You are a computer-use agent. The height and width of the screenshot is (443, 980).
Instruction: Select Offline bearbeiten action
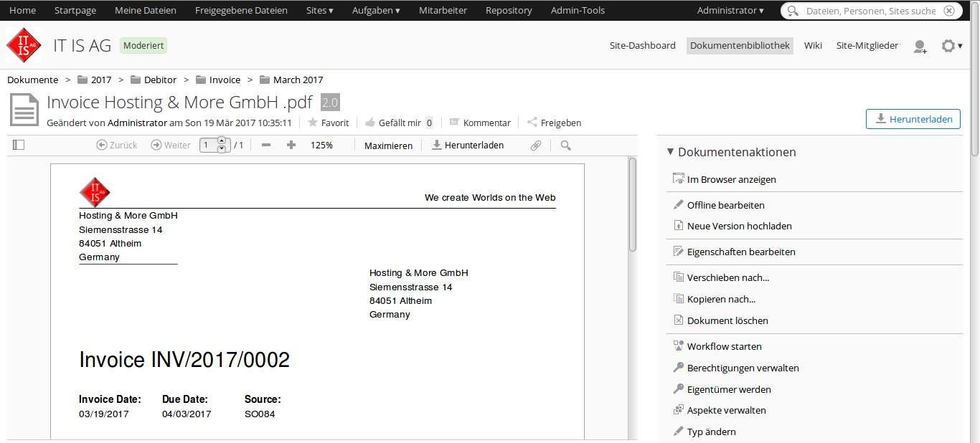click(725, 205)
